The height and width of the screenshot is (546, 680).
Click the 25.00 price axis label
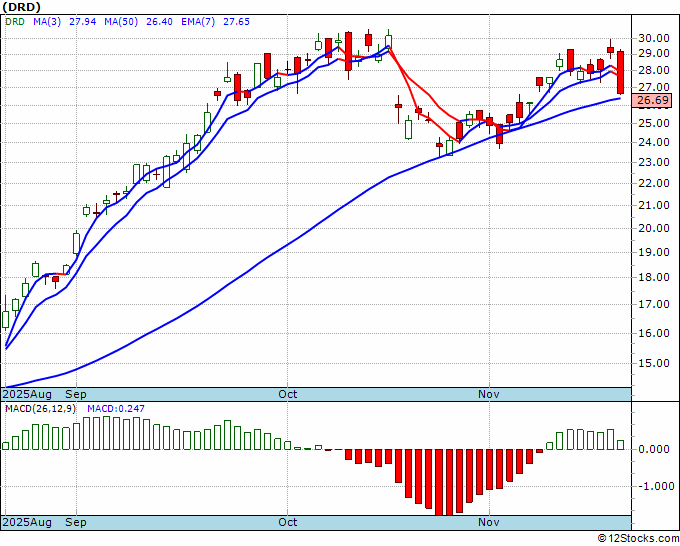point(654,123)
